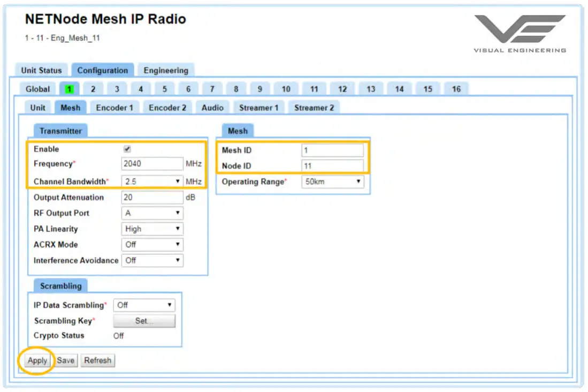Select node tab 12
588x392 pixels.
pyautogui.click(x=342, y=89)
